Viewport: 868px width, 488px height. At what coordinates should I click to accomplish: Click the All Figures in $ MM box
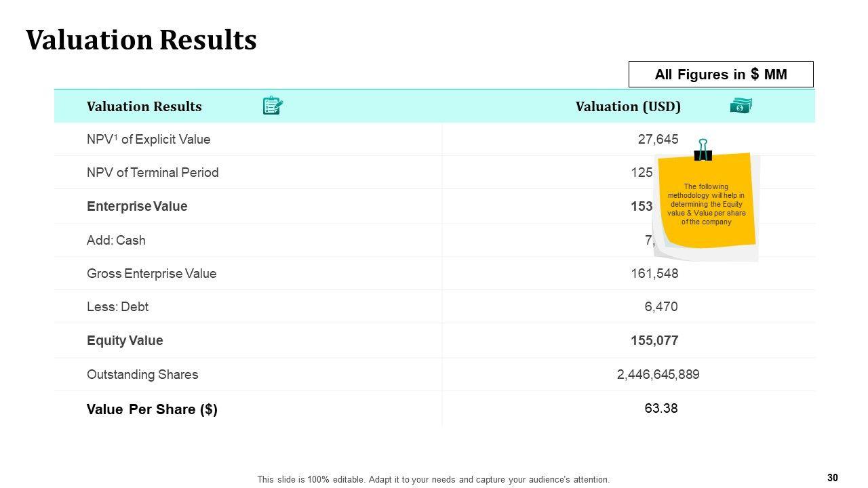click(x=721, y=75)
